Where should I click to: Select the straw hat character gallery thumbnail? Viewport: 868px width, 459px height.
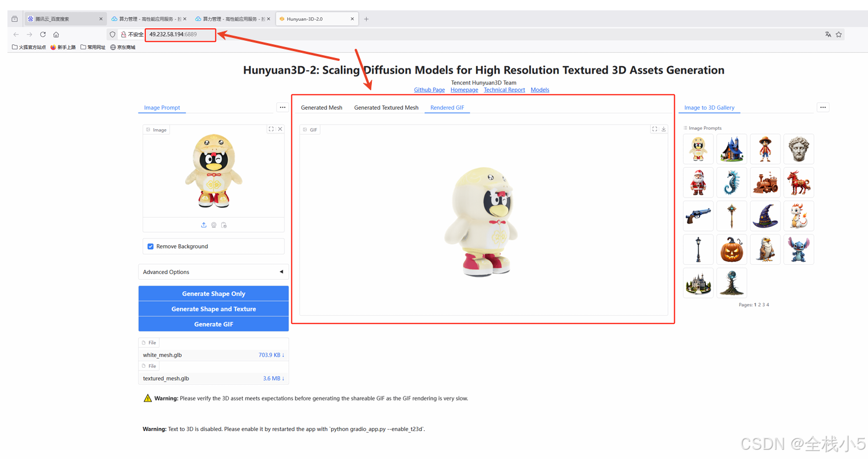(765, 149)
